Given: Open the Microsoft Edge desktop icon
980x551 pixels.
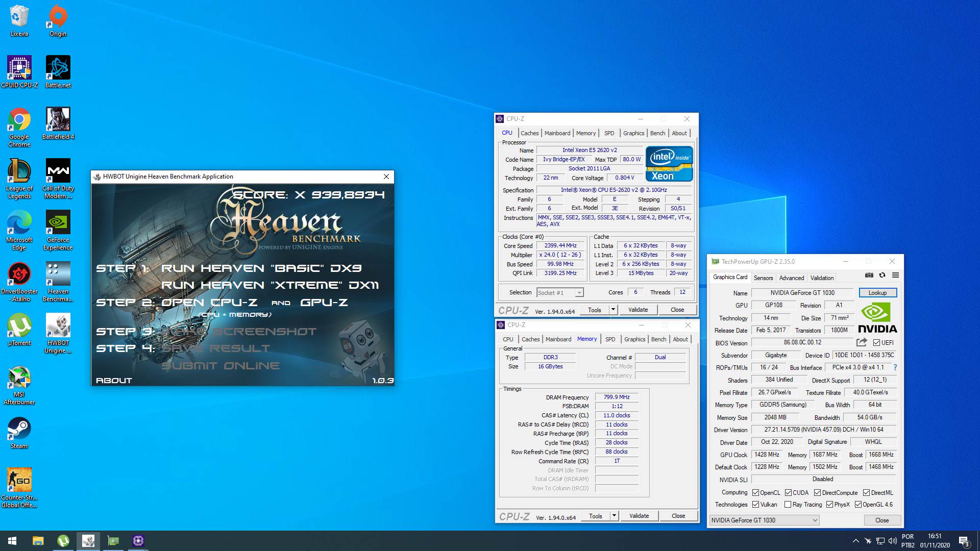Looking at the screenshot, I should pyautogui.click(x=19, y=231).
